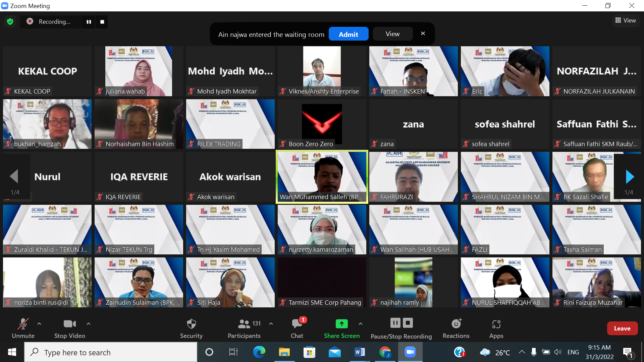
Task: Open Microsoft Word from the taskbar
Action: 360,352
